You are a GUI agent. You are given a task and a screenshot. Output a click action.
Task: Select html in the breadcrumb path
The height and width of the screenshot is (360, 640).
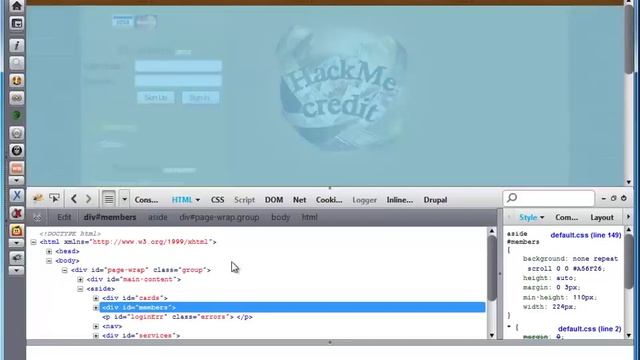(x=309, y=218)
